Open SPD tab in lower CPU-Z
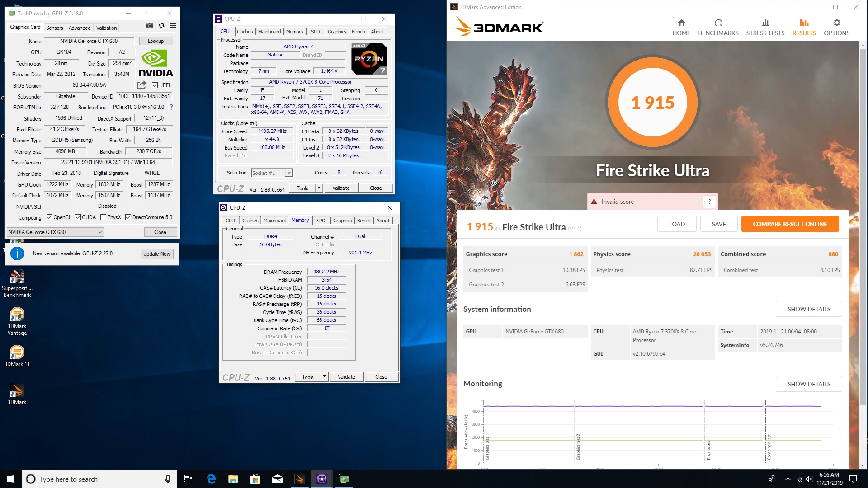 tap(321, 221)
